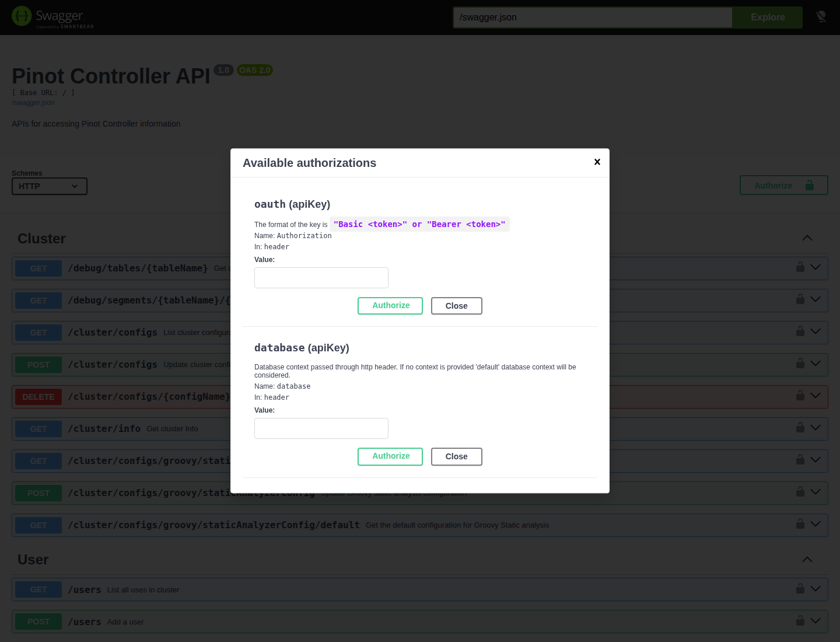The width and height of the screenshot is (840, 642).
Task: Click lock icon on GET /users row
Action: [800, 588]
